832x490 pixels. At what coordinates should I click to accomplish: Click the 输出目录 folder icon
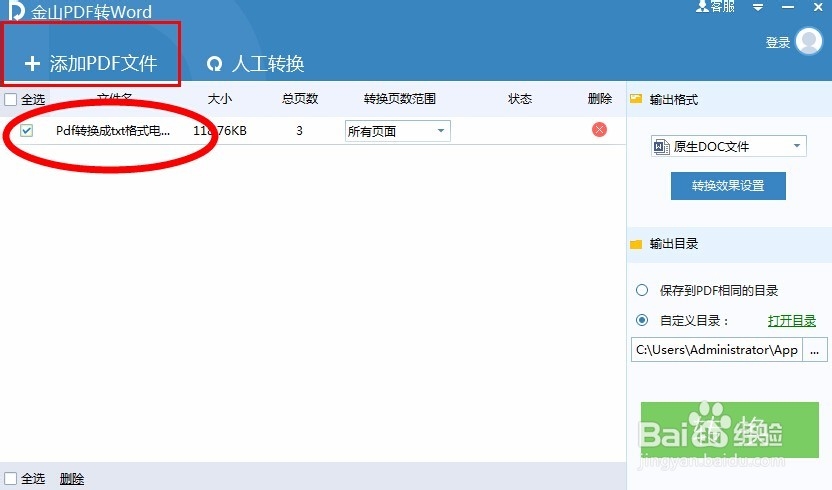pos(636,244)
